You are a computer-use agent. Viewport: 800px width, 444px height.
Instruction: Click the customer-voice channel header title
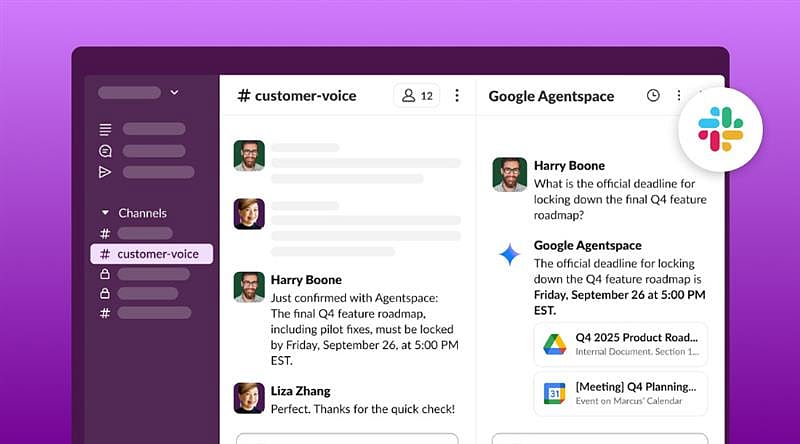pos(303,96)
